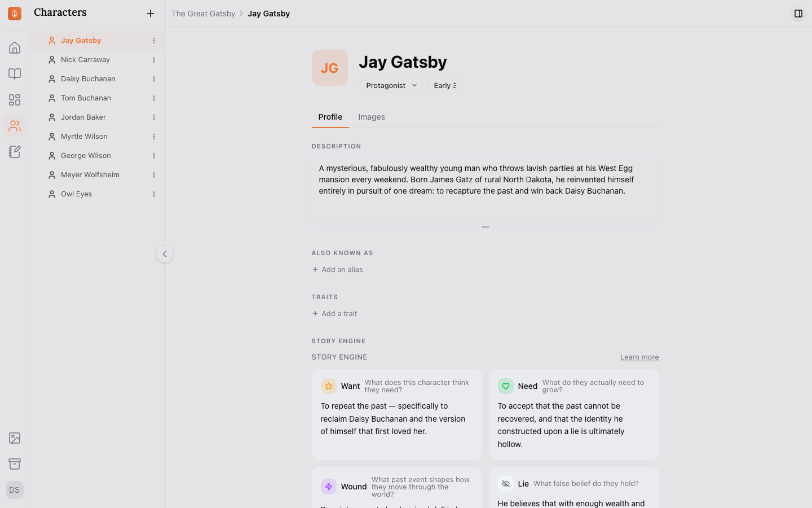Open Daisy Buchanan row options menu

pos(154,79)
